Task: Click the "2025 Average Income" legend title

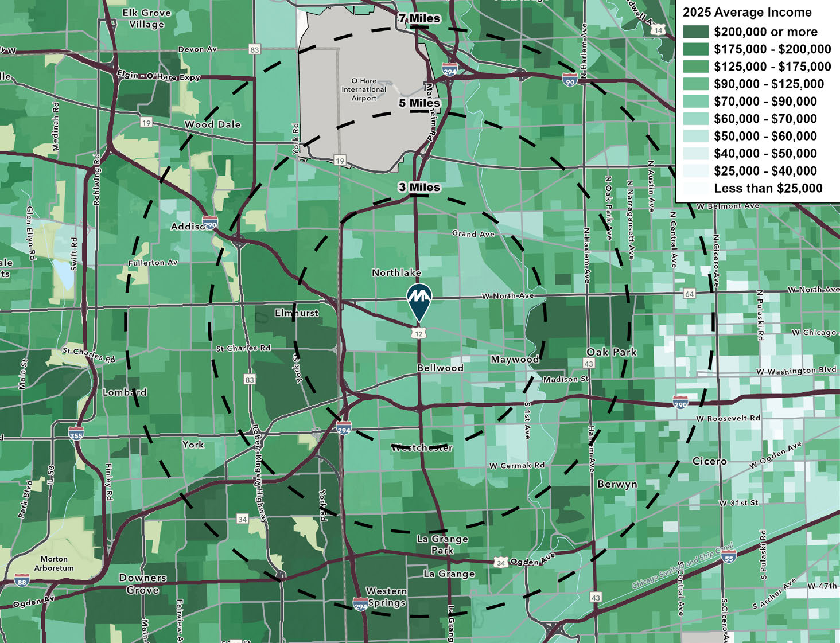Action: point(747,12)
